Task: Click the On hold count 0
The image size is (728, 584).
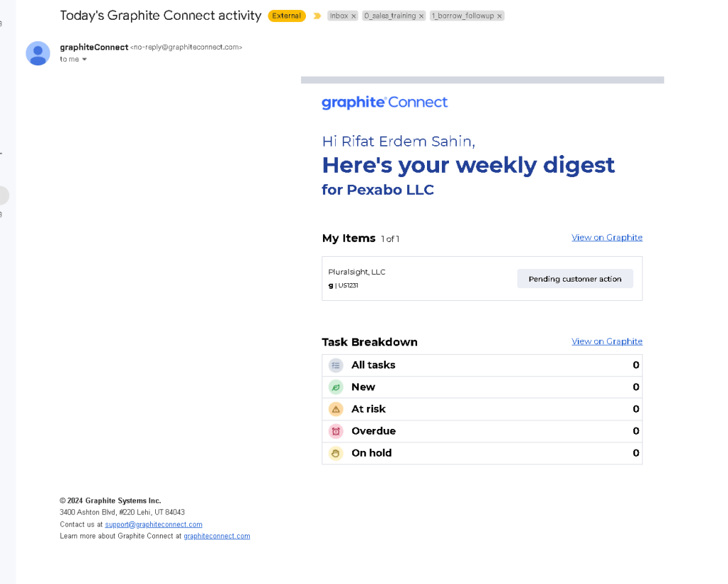Action: coord(636,452)
